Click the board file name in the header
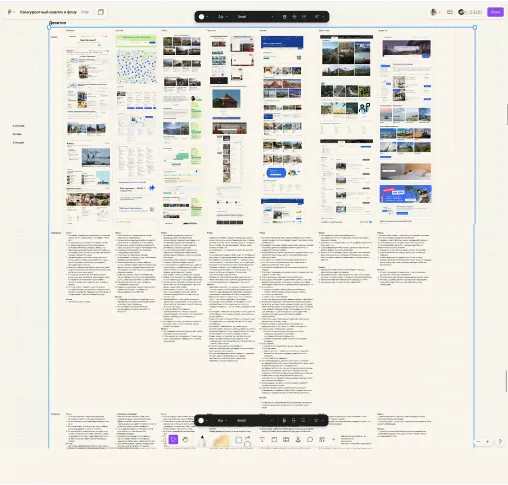The height and width of the screenshot is (485, 508). click(48, 12)
